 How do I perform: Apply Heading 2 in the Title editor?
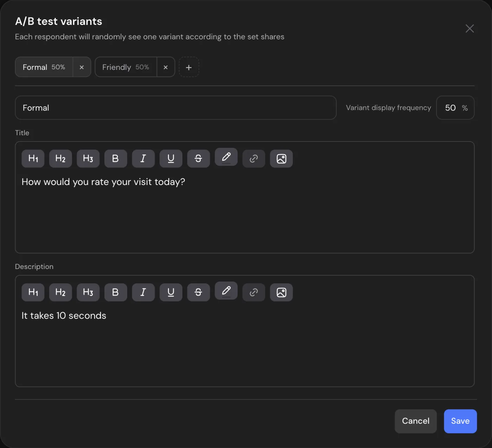pyautogui.click(x=60, y=159)
